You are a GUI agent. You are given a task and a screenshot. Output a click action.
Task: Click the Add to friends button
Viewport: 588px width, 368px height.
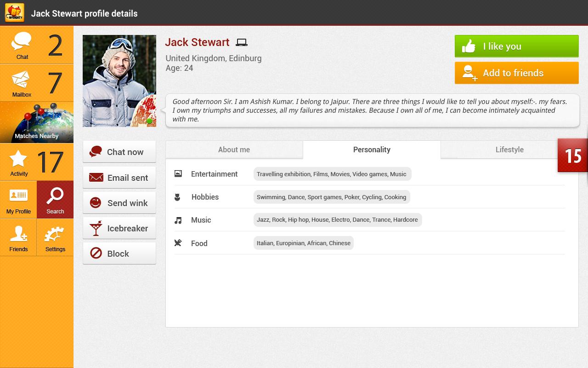pyautogui.click(x=516, y=73)
